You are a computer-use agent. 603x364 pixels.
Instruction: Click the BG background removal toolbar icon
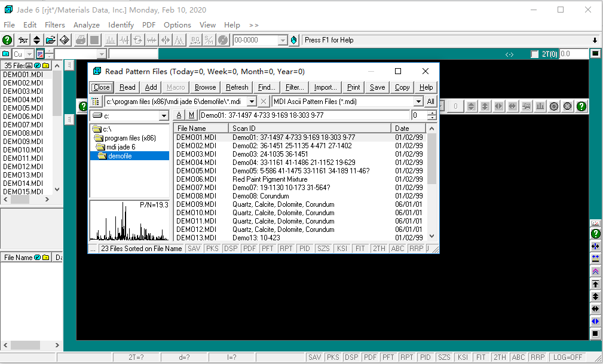pyautogui.click(x=195, y=40)
